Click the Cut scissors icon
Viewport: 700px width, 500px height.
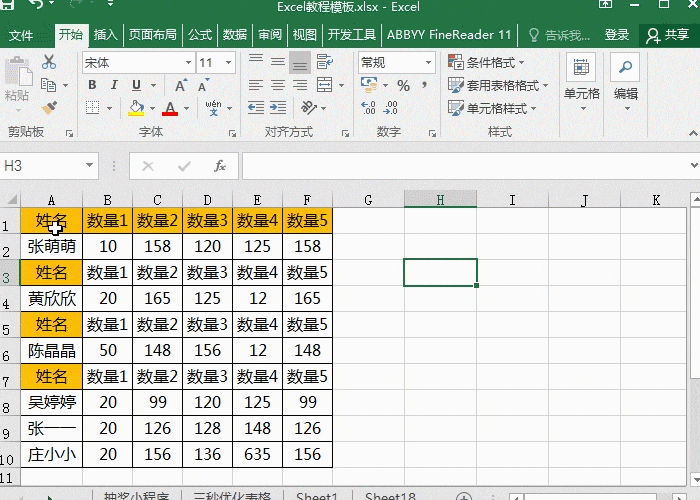tap(49, 63)
